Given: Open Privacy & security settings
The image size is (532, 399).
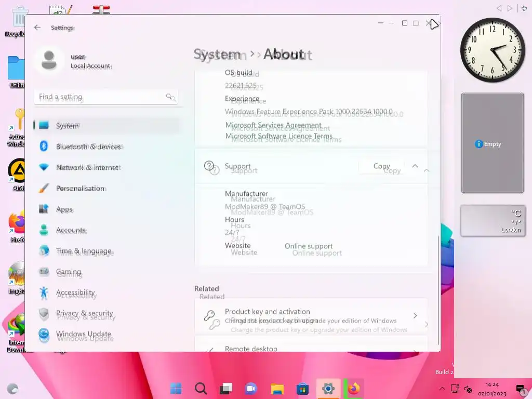Looking at the screenshot, I should (x=106, y=313).
